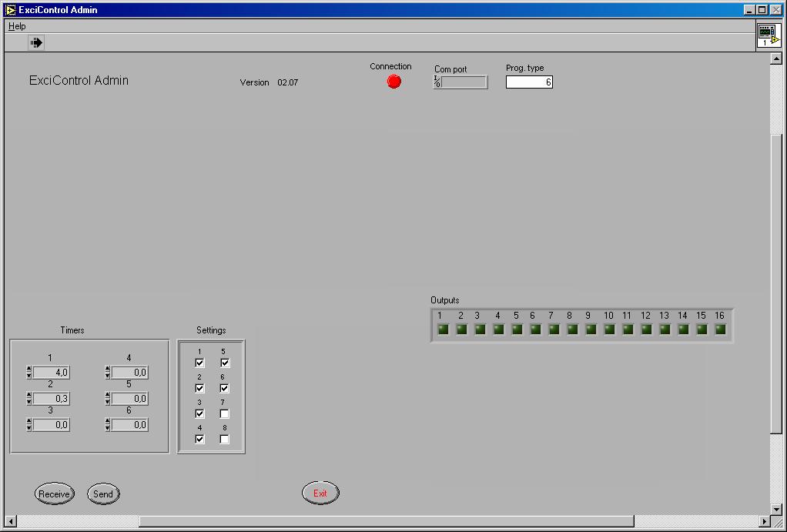Click the Prog. type field showing 6
Image resolution: width=787 pixels, height=532 pixels.
(529, 82)
